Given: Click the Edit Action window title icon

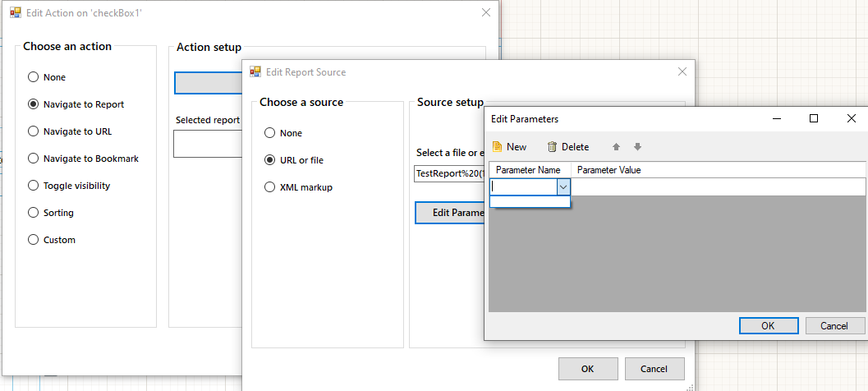Looking at the screenshot, I should tap(16, 13).
